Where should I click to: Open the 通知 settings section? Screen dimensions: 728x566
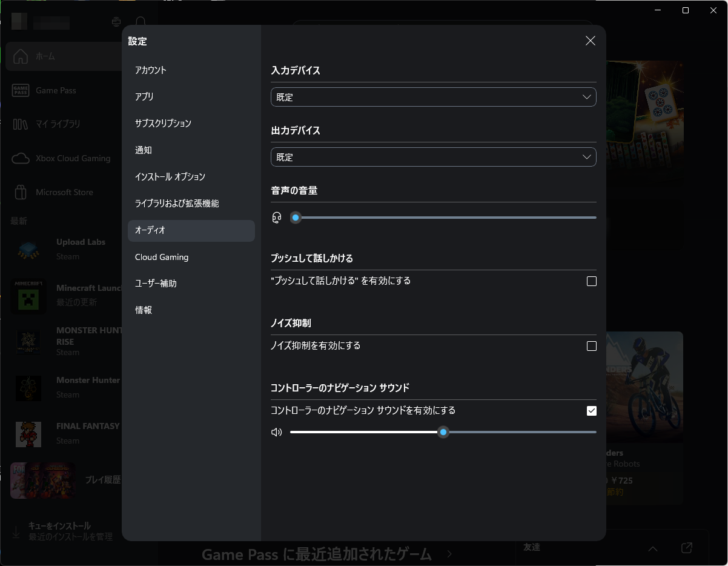(x=191, y=150)
